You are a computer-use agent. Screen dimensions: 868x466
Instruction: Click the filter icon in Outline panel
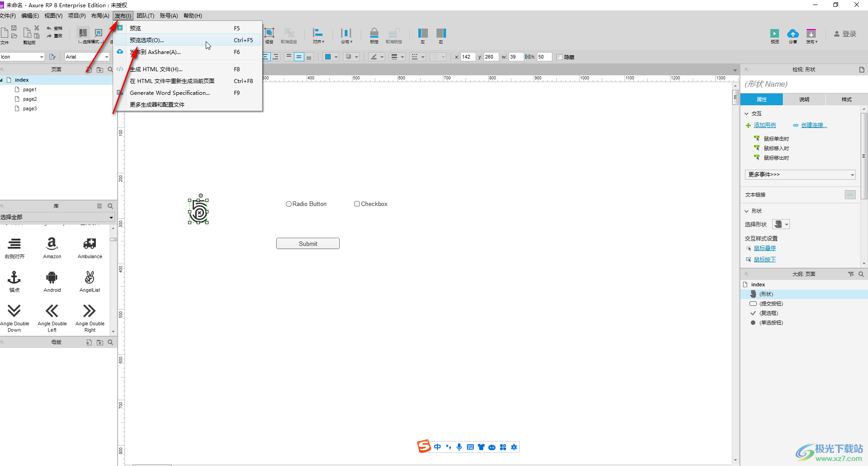851,274
